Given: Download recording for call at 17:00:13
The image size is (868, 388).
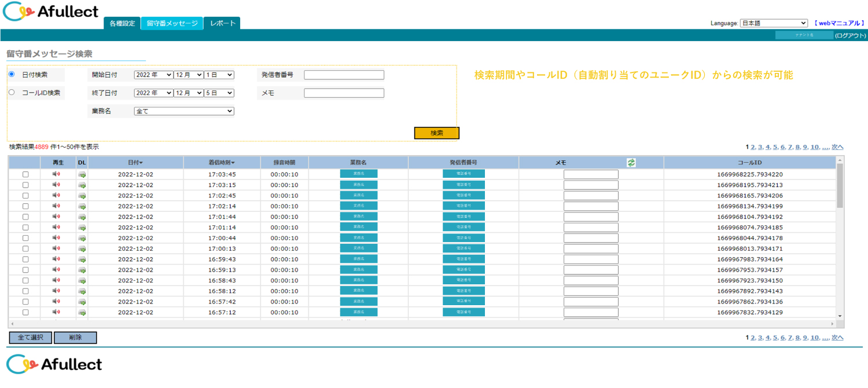Looking at the screenshot, I should (x=82, y=248).
